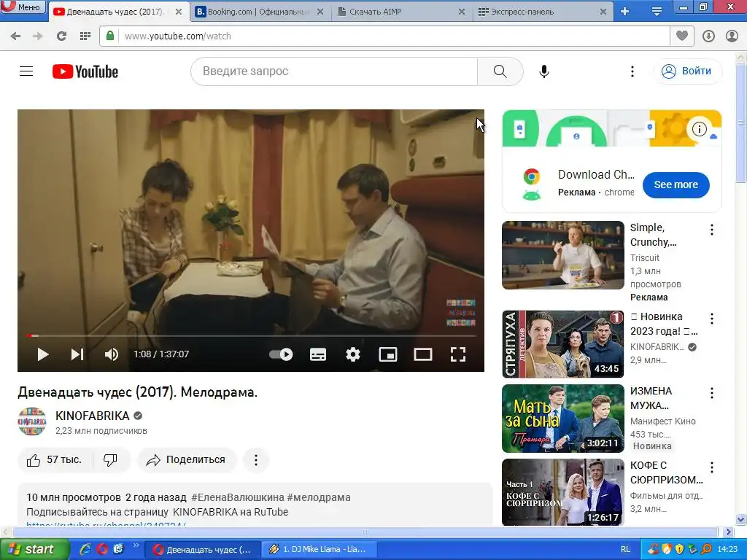Seek on the video progress bar

click(251, 335)
